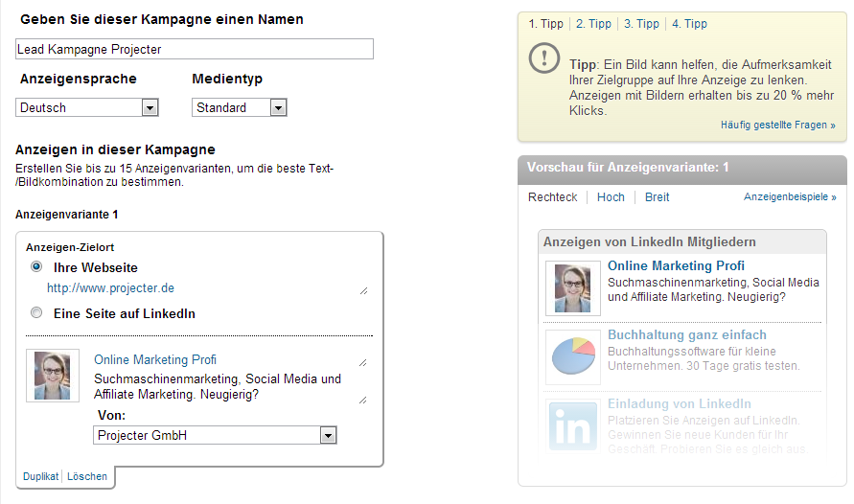This screenshot has height=504, width=854.
Task: Click the preview ad profile photo
Action: [x=573, y=287]
